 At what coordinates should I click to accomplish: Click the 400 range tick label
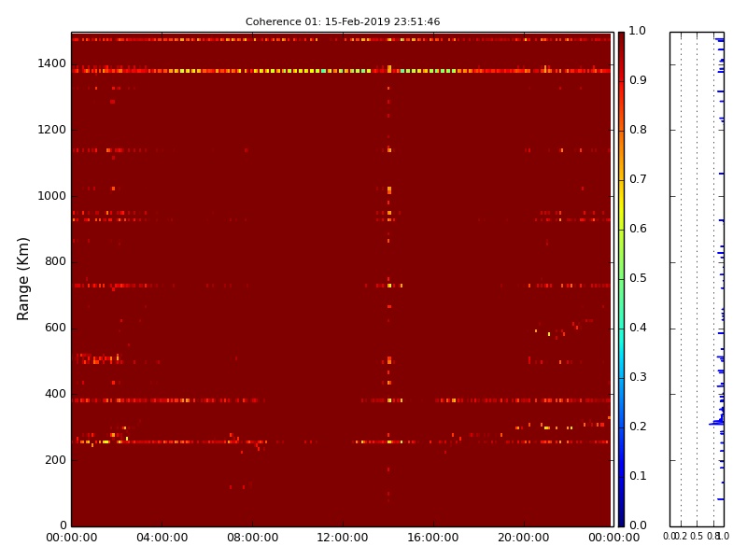pos(55,394)
